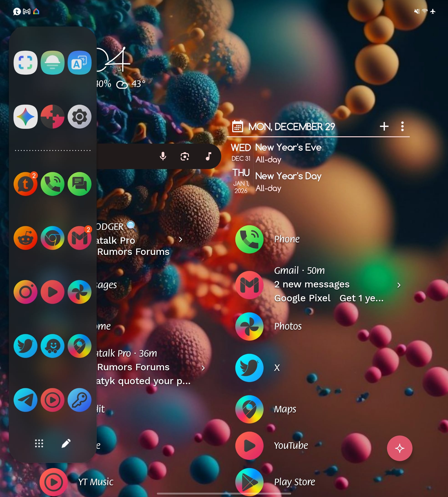Open Telegram from the side panel
Image resolution: width=448 pixels, height=497 pixels.
coord(25,400)
